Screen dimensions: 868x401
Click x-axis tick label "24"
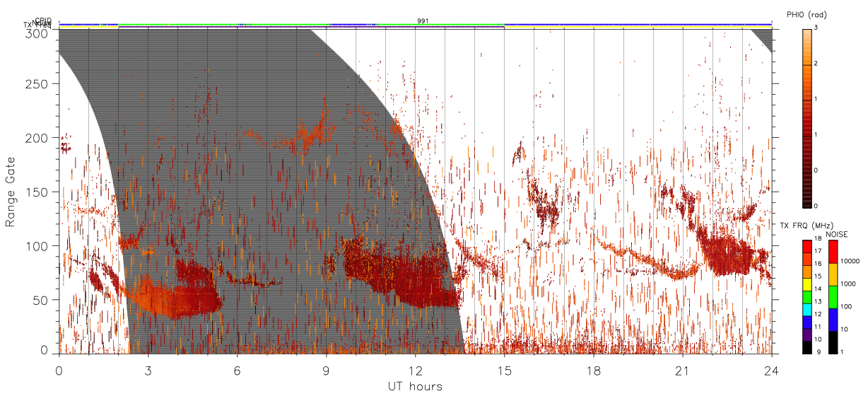[772, 371]
